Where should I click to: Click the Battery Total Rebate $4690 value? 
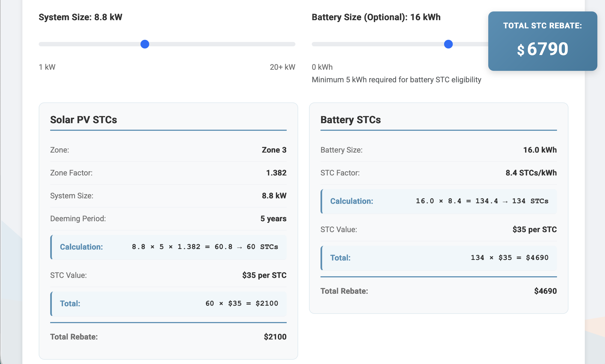tap(546, 291)
